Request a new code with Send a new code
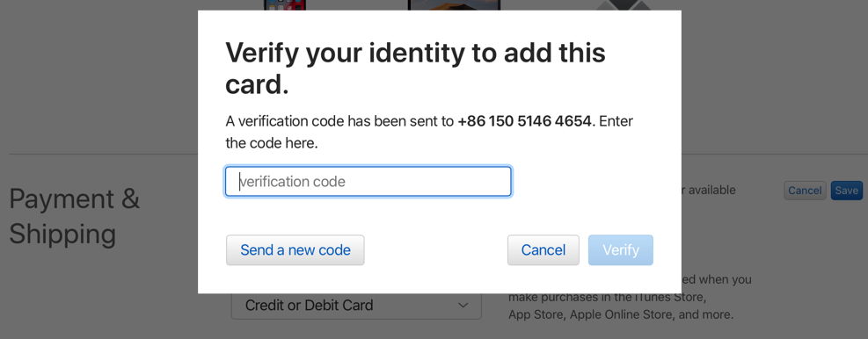The width and height of the screenshot is (868, 339). (295, 250)
